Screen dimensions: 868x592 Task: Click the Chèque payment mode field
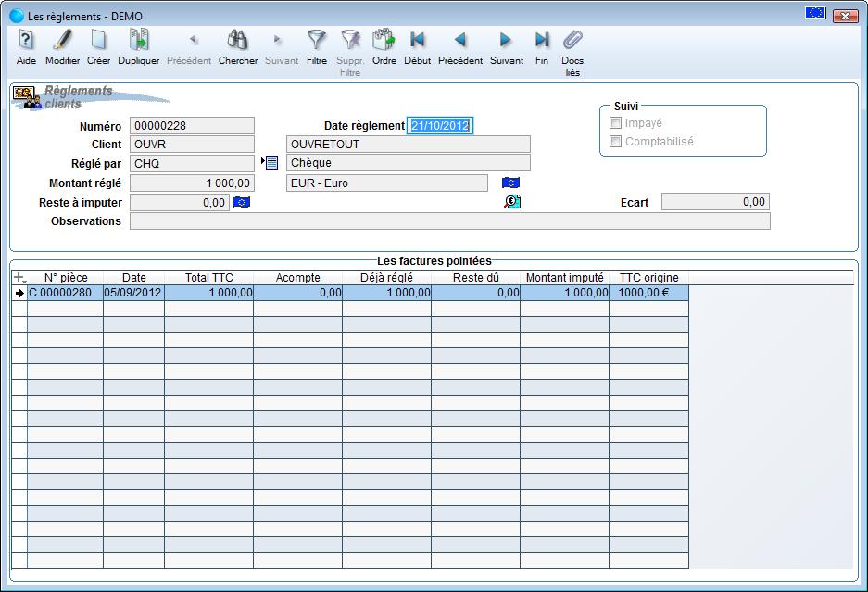(x=408, y=163)
